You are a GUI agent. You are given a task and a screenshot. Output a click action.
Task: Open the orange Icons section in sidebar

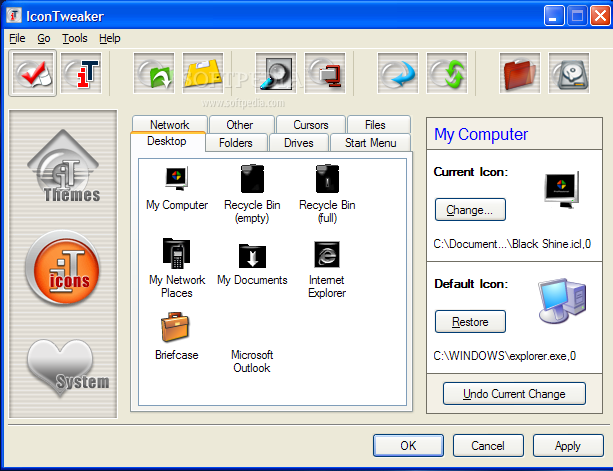point(63,267)
